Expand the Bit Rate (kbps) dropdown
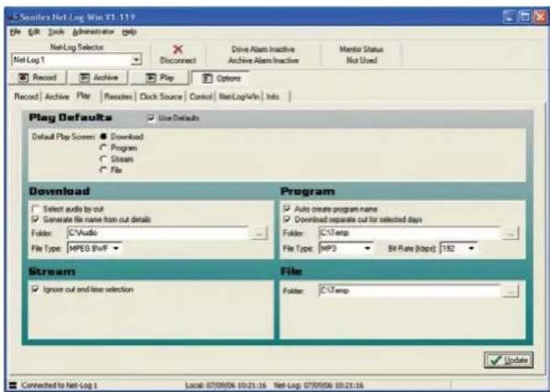Viewport: 550px width, 392px height. click(x=471, y=249)
